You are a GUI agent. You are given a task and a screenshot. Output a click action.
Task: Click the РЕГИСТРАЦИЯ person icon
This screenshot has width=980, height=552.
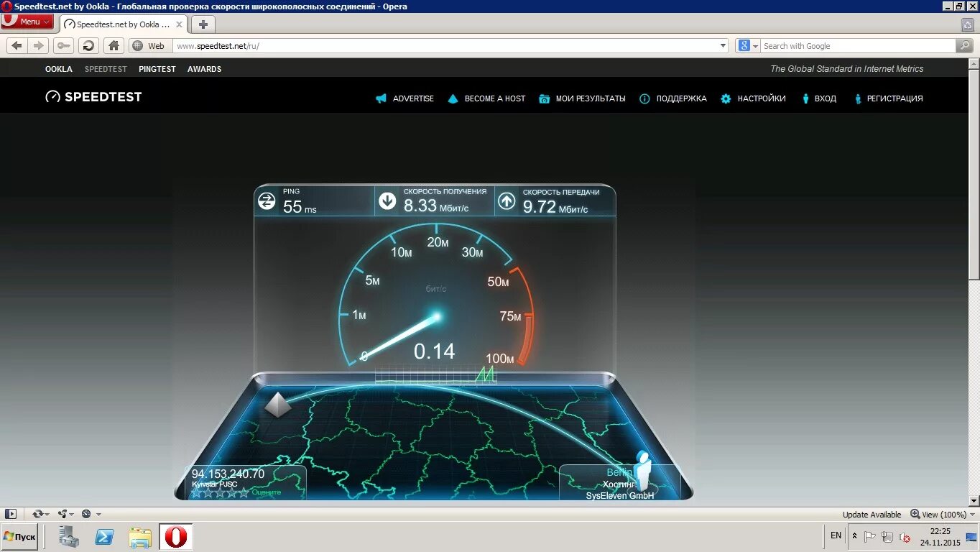click(858, 98)
